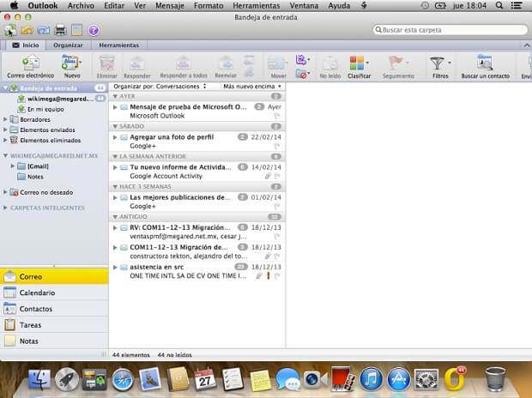Switch to Notas view
This screenshot has width=532, height=398.
tap(54, 341)
